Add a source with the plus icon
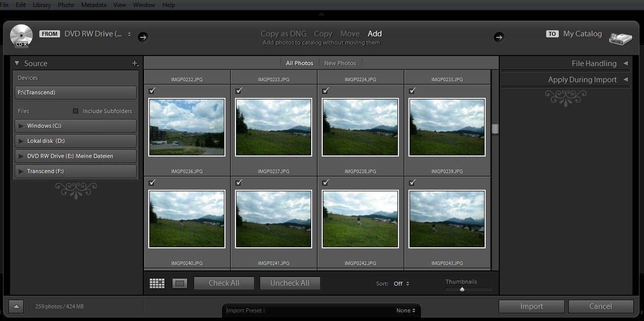The width and height of the screenshot is (644, 321). point(135,64)
